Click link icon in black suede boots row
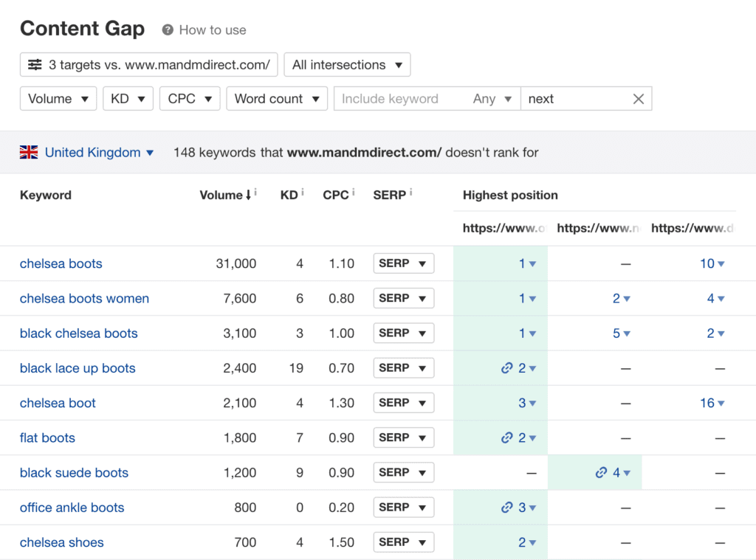The width and height of the screenshot is (756, 560). point(601,473)
